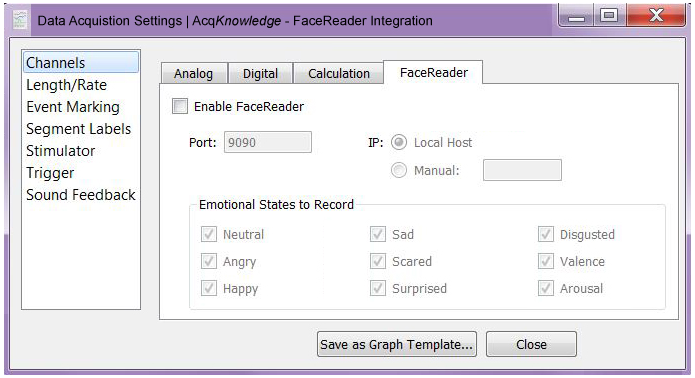Click the Close button at the bottom
Screen dimensions: 695x378
(x=531, y=344)
